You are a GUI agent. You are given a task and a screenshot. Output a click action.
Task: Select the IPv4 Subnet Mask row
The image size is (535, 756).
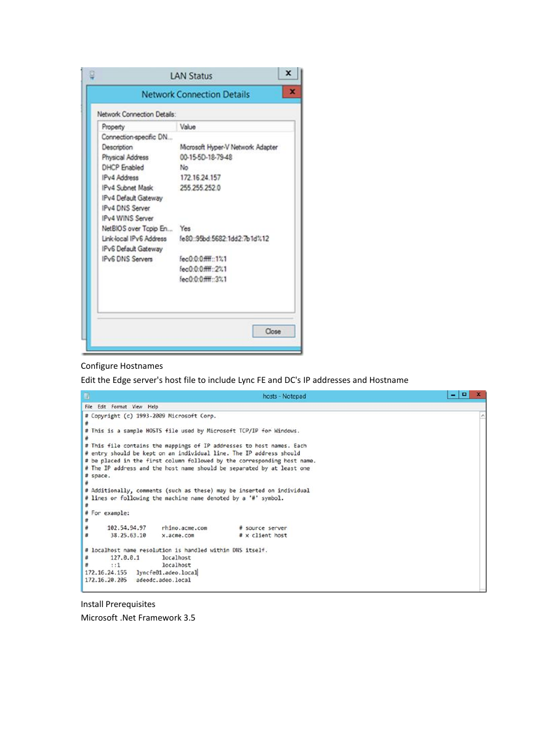[196, 188]
